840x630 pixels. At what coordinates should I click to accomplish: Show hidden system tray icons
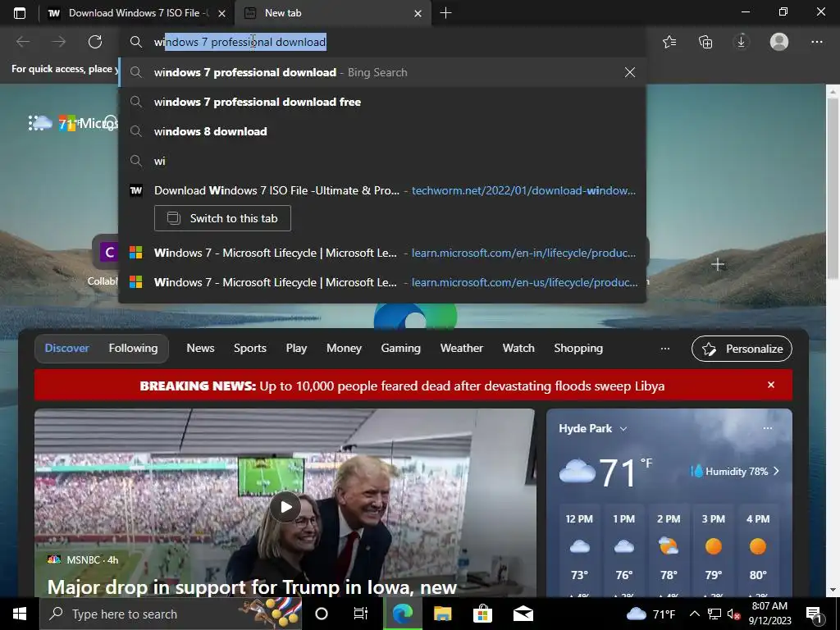click(x=694, y=614)
